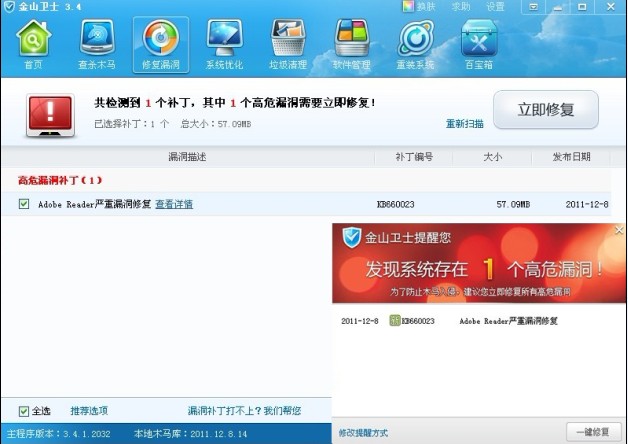Uncheck the Adobe Reader patch checkbox
This screenshot has width=628, height=444.
[24, 204]
